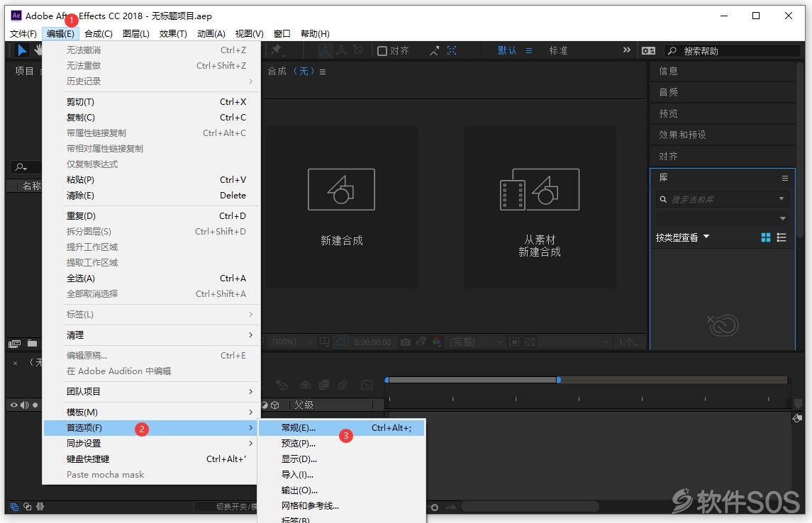Click the snapping option icon beside 对齐
Screen dimensions: 812x523
[434, 51]
